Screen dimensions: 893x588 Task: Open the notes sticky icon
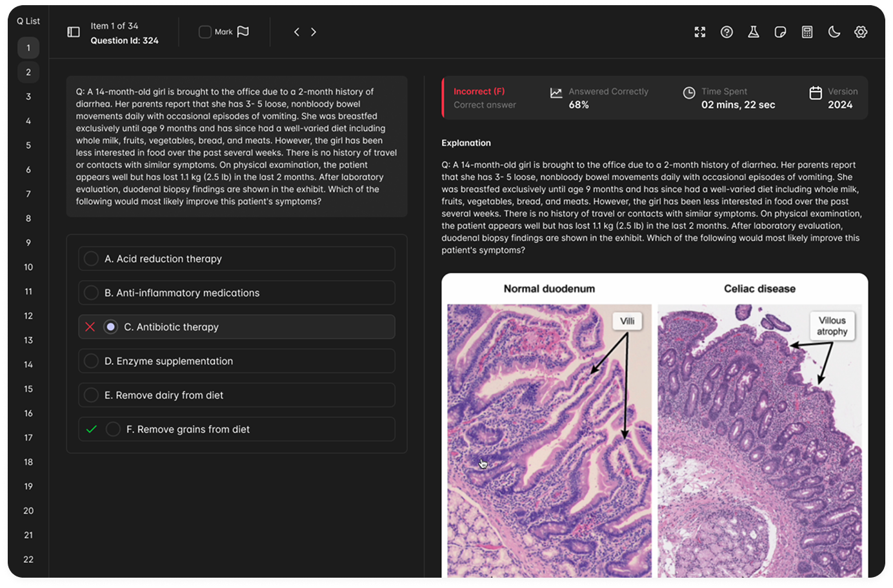pos(780,32)
